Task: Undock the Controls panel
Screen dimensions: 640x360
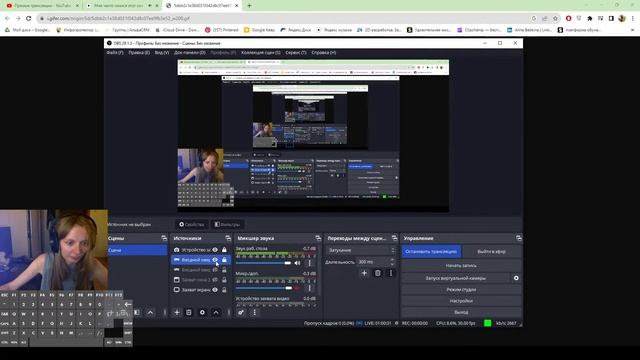Action: pos(519,238)
